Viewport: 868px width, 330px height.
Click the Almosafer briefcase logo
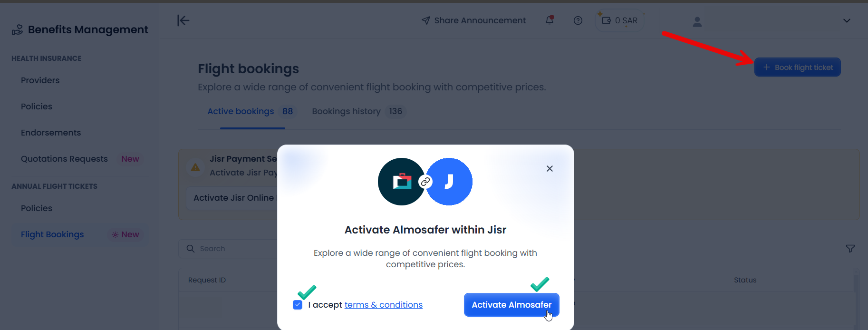point(402,182)
